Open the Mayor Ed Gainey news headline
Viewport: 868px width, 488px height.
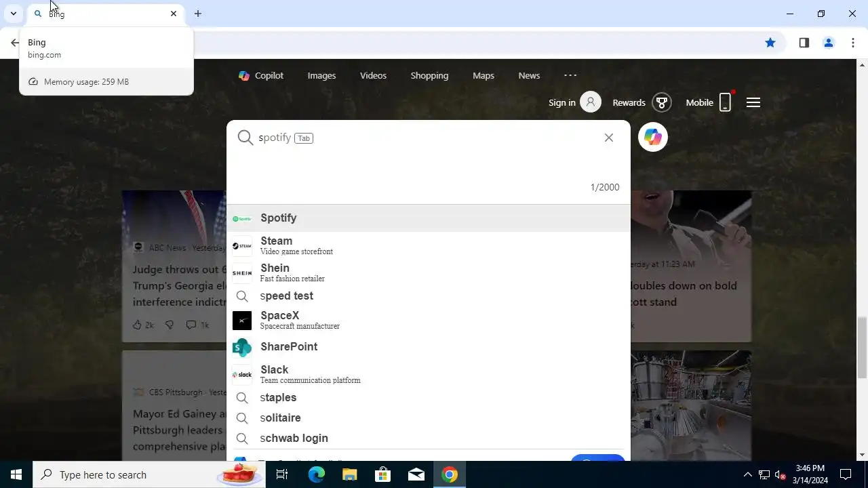tap(180, 430)
